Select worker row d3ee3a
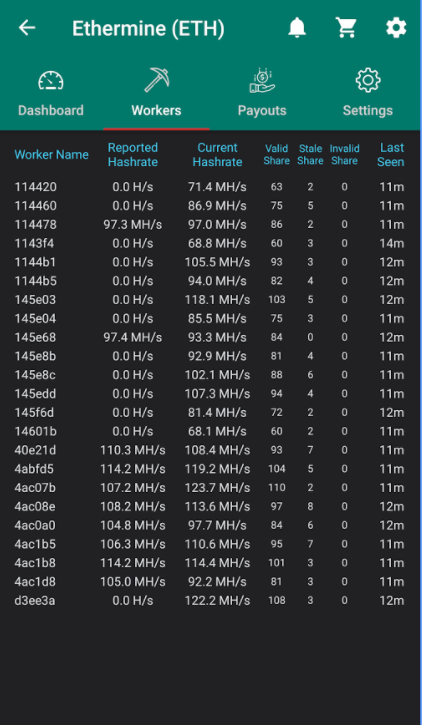 [210, 601]
